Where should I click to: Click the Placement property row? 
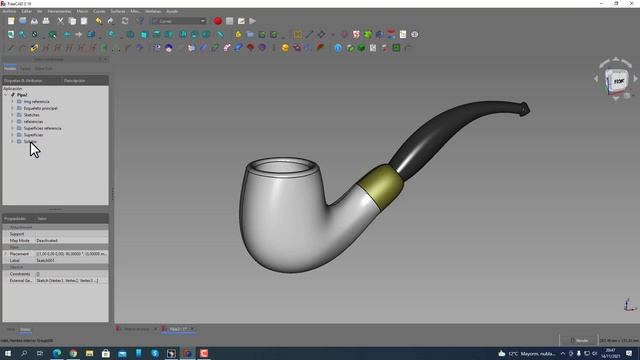[x=56, y=253]
